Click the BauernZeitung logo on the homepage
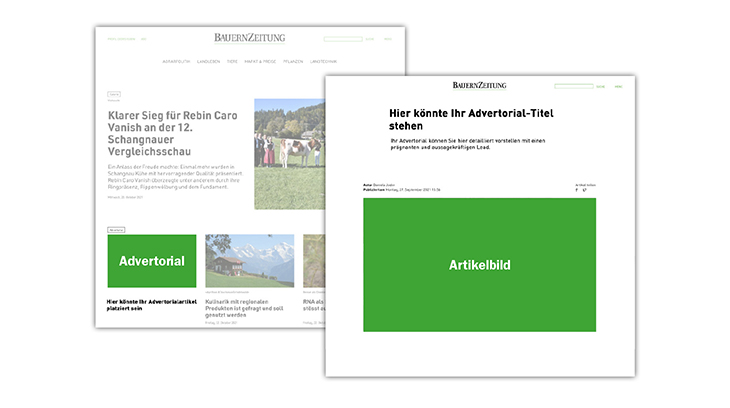 click(249, 38)
